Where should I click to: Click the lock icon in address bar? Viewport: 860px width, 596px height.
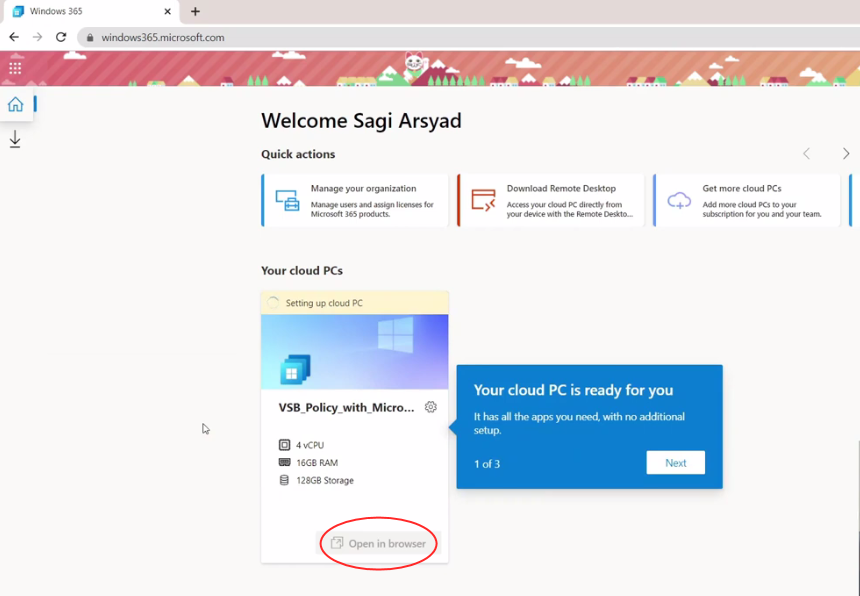(90, 38)
